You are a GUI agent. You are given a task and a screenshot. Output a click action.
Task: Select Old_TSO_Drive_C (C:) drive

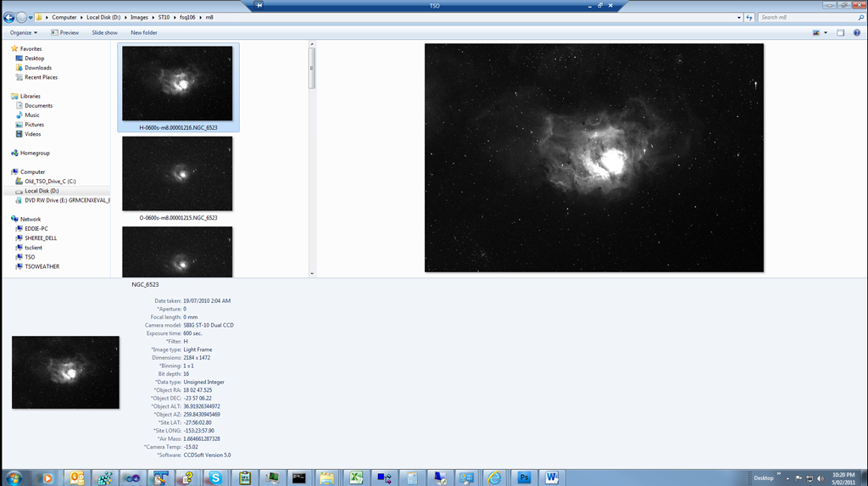(50, 182)
